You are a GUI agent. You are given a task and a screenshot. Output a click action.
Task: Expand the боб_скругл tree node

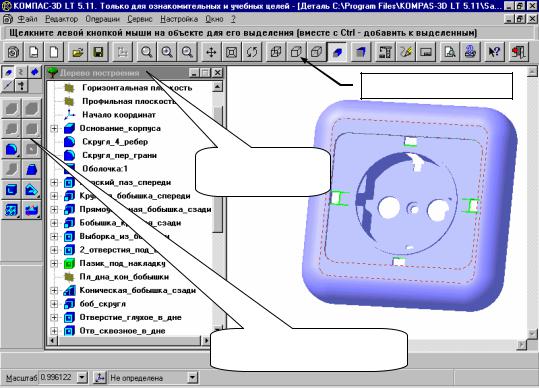(x=54, y=304)
